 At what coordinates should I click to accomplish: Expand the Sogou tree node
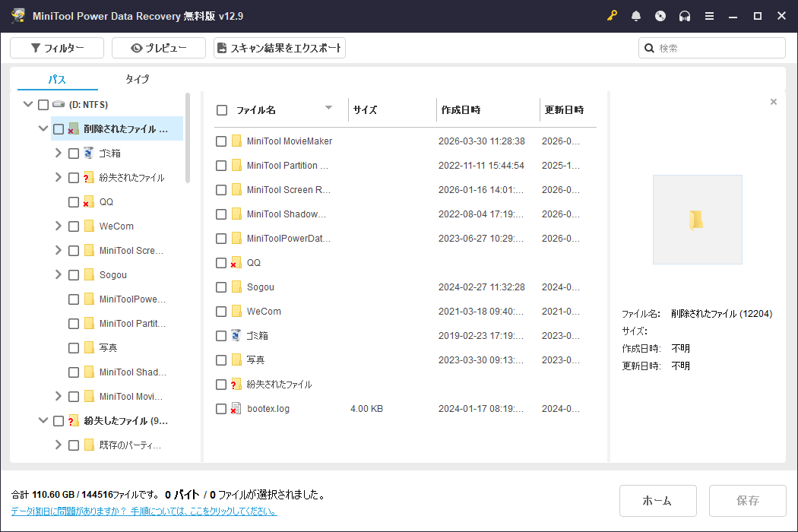click(x=58, y=274)
